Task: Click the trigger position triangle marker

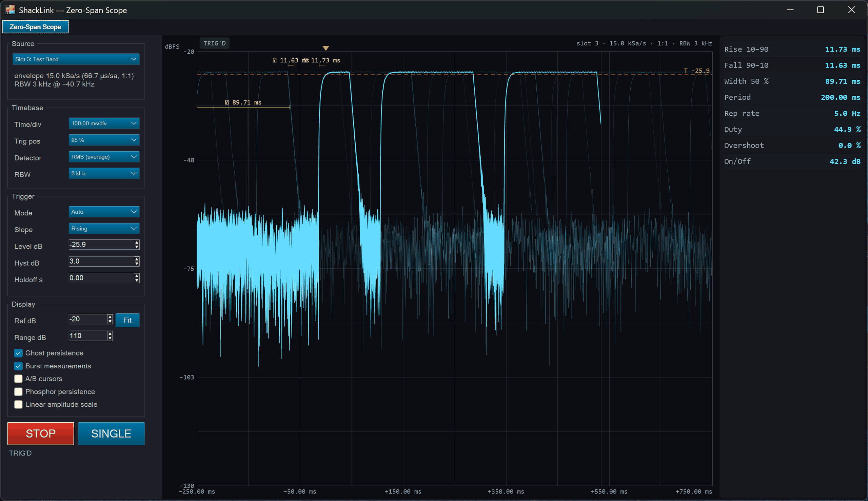Action: click(x=326, y=48)
